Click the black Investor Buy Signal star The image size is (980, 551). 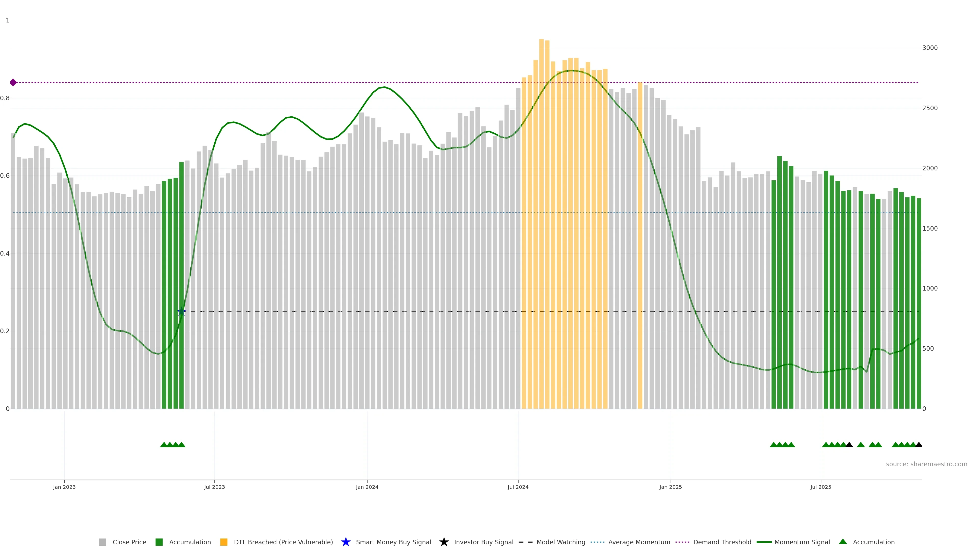[x=444, y=542]
